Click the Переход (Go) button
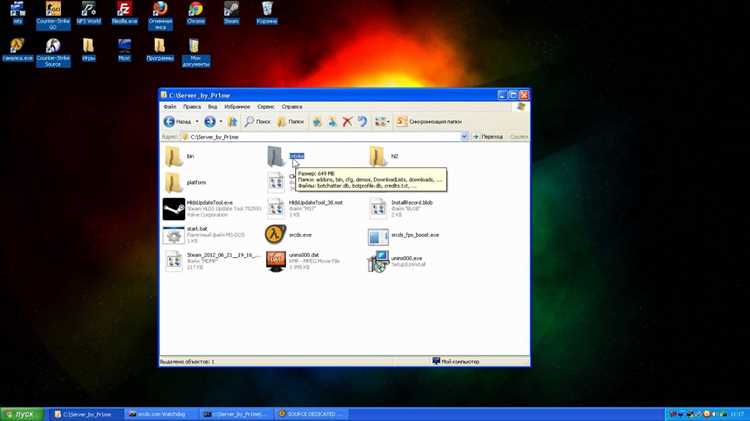Image resolution: width=750 pixels, height=421 pixels. [488, 137]
